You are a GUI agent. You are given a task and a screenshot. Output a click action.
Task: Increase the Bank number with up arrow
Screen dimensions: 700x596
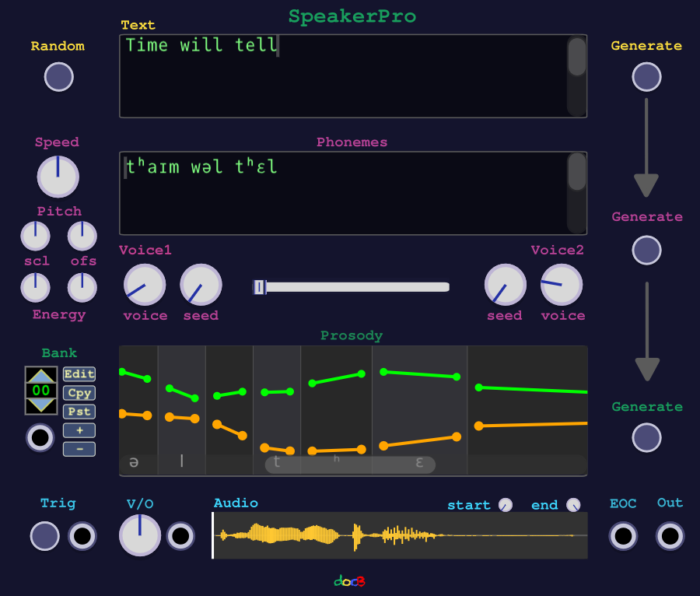coord(40,375)
